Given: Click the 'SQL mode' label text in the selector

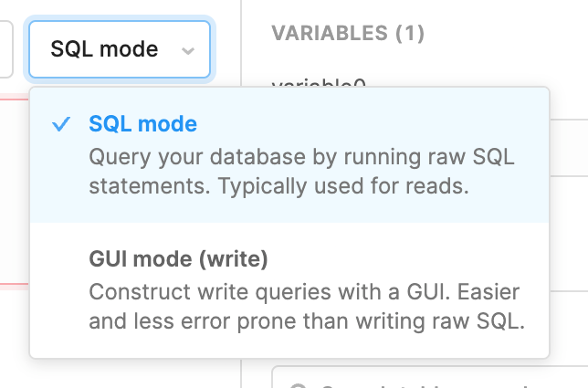Looking at the screenshot, I should point(104,49).
